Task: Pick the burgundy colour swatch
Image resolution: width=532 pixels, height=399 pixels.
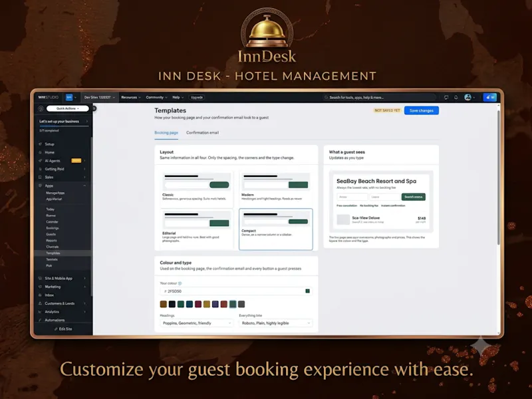Action: 198,304
